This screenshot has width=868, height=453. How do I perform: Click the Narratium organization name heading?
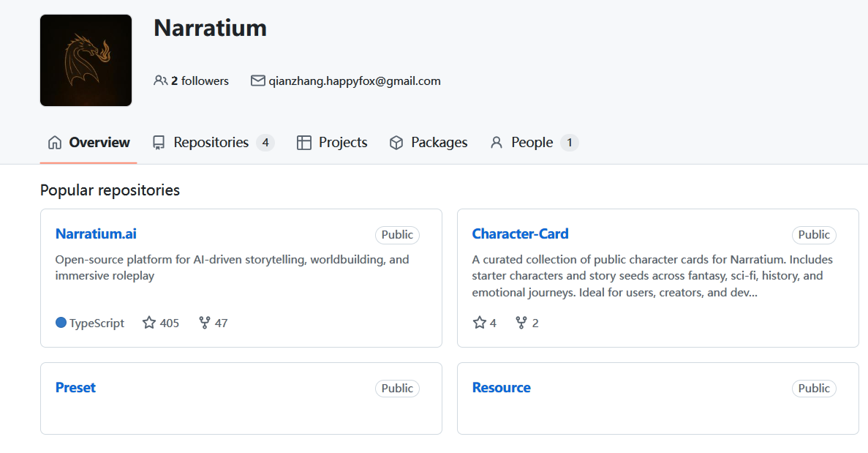pos(211,29)
